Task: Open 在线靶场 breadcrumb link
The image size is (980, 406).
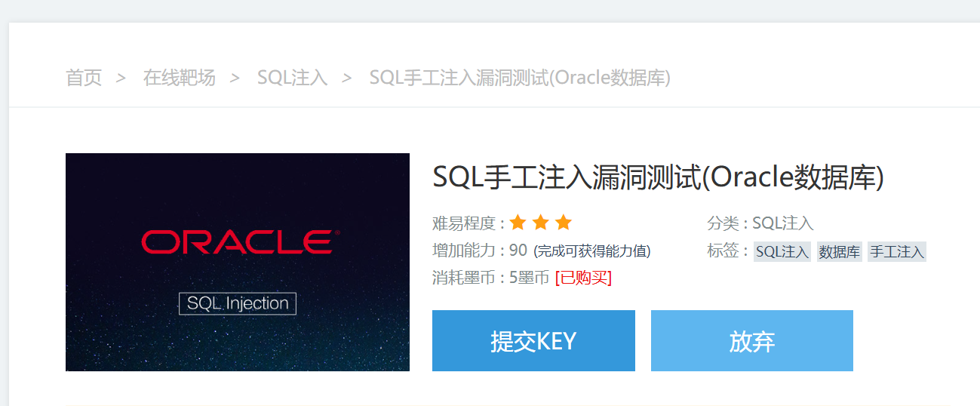Action: click(180, 78)
